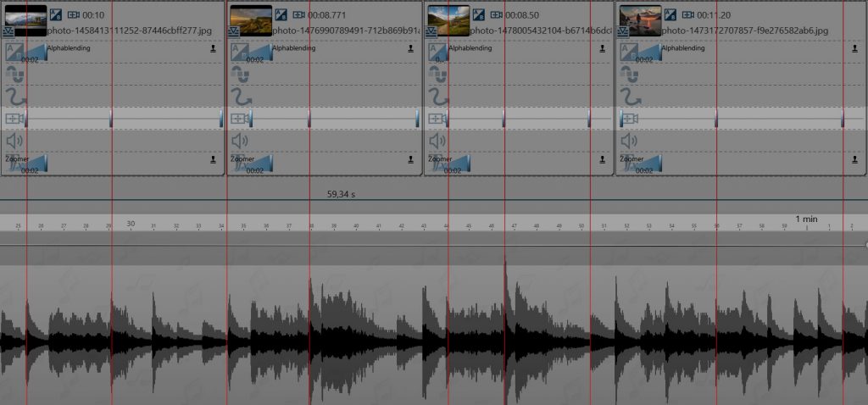Toggle the Alphablending row pin in the 00:08.50 clip

603,48
